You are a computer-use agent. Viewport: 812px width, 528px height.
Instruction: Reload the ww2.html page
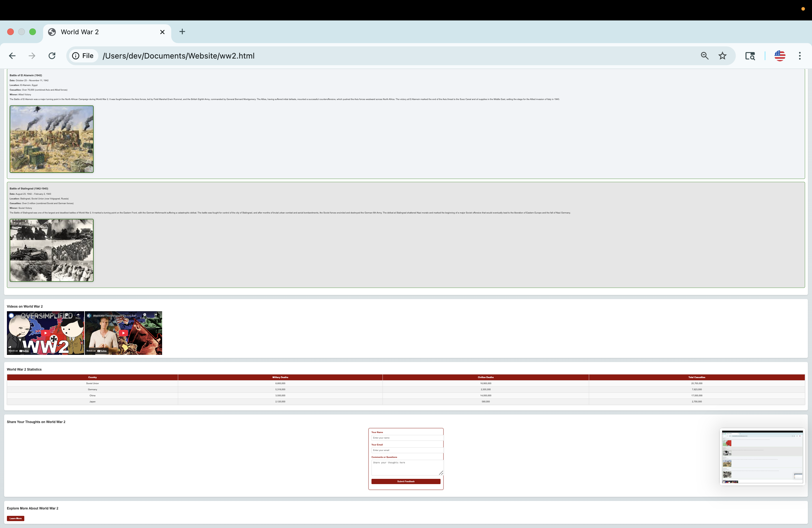coord(52,56)
